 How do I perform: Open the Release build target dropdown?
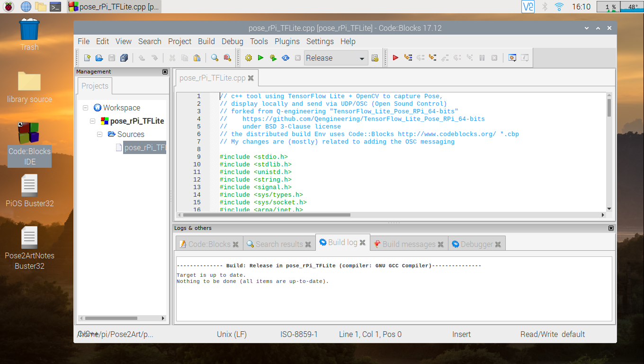coord(336,58)
